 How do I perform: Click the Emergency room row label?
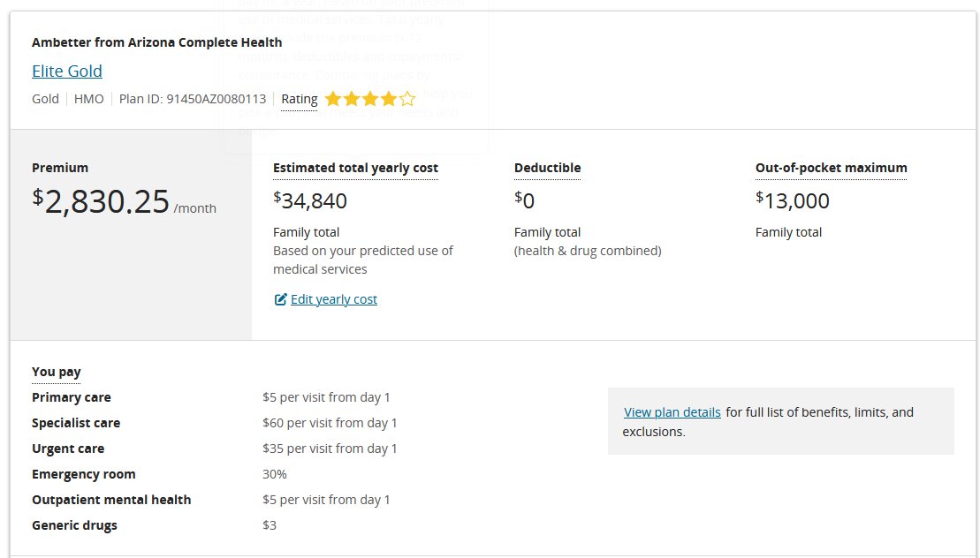pos(84,474)
